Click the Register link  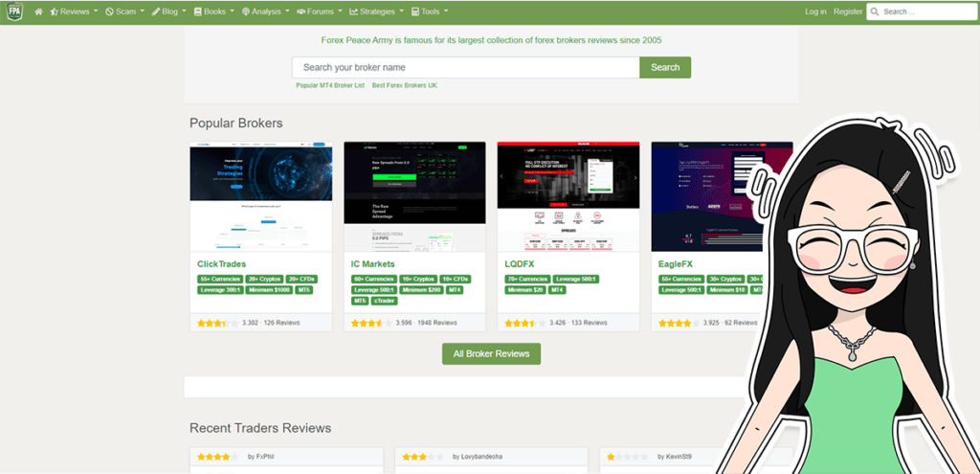[848, 11]
